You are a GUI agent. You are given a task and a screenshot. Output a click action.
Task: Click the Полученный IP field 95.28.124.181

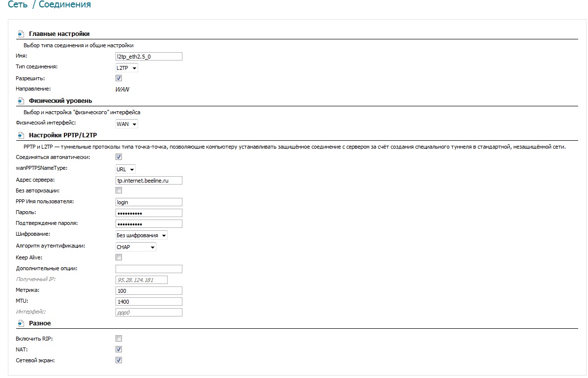click(142, 280)
